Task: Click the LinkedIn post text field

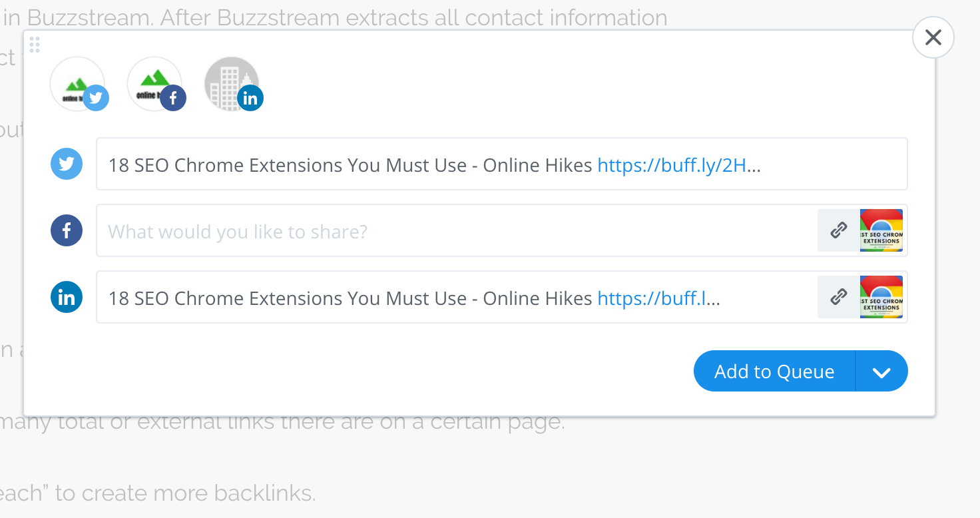Action: [346, 298]
